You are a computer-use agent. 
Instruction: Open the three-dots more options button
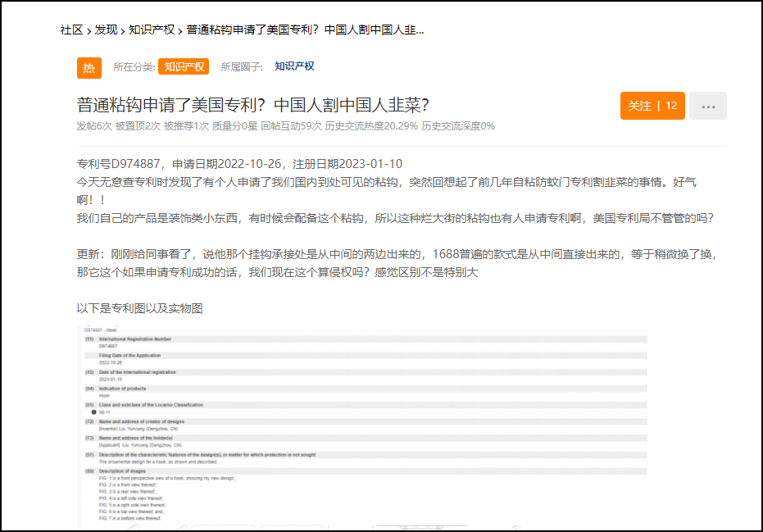pos(707,106)
